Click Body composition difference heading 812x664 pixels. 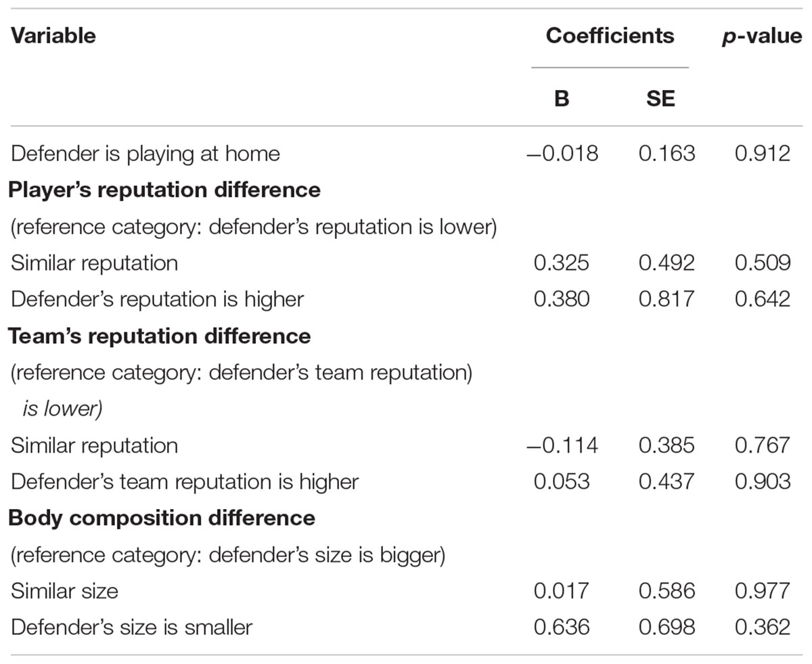(162, 518)
